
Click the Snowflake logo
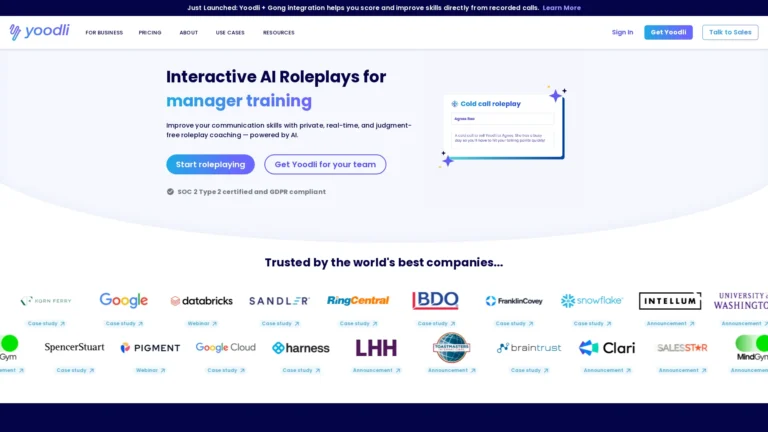591,301
